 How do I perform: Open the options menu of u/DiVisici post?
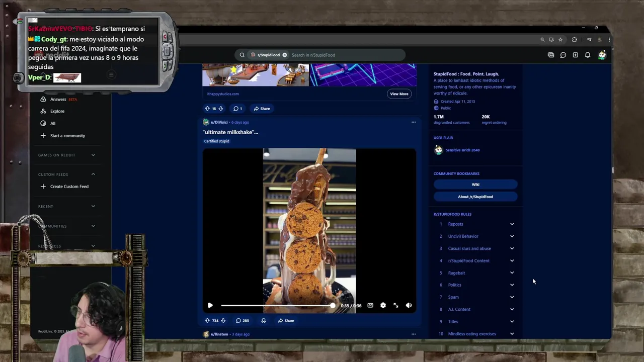[x=414, y=122]
